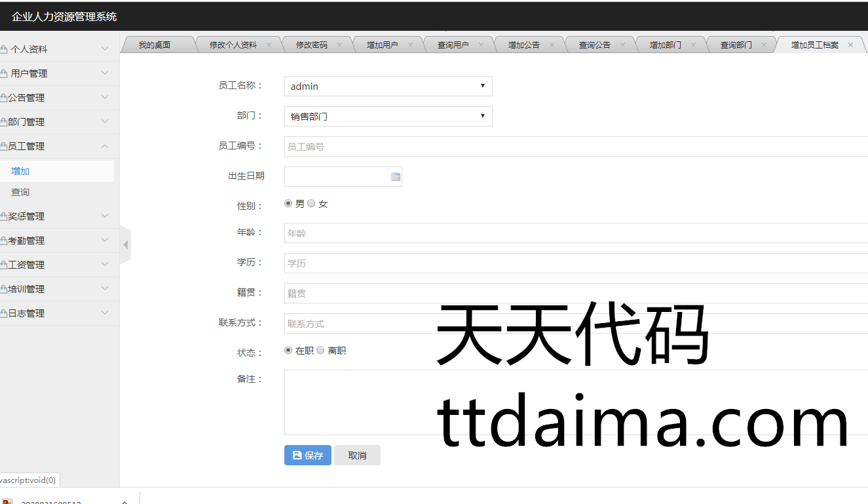Open the 部门 dropdown showing 销售部门
The image size is (868, 504).
[x=388, y=116]
